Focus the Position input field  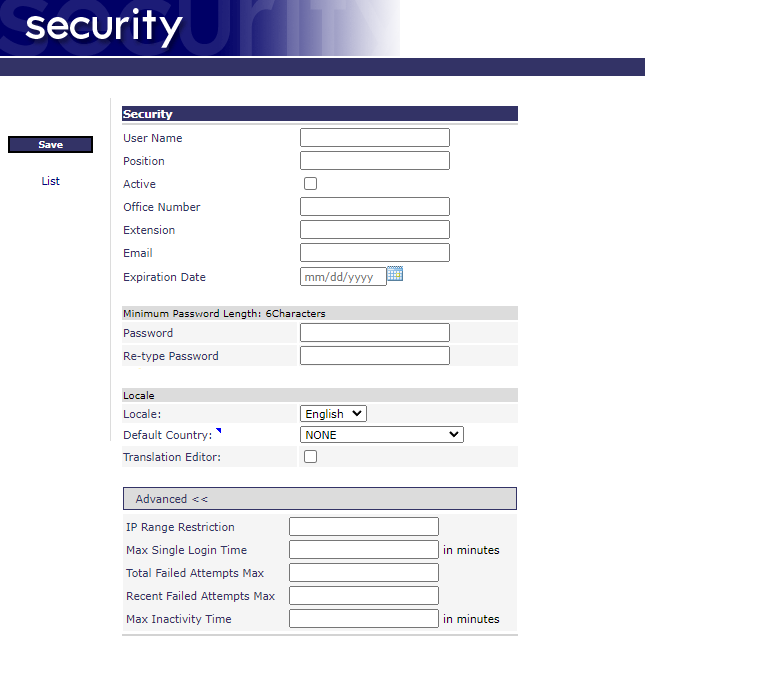(374, 161)
